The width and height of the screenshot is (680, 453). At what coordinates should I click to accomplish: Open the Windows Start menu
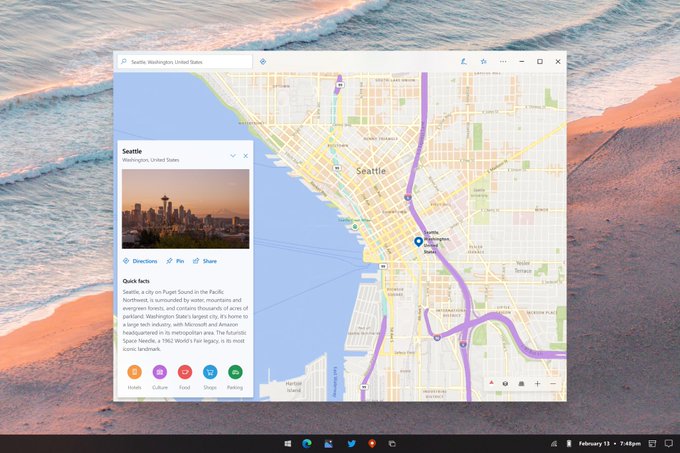point(288,443)
